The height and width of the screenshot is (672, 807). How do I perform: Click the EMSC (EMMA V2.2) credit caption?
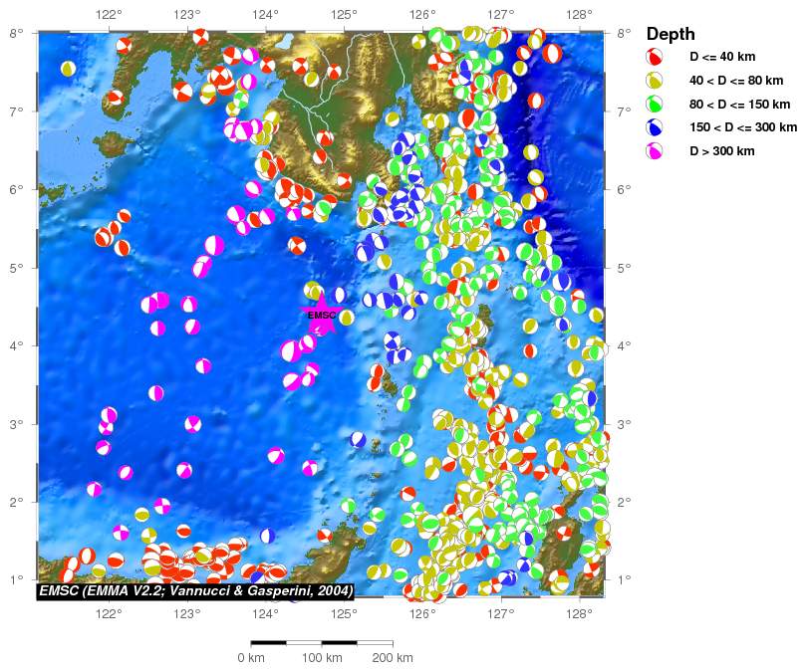(x=195, y=591)
